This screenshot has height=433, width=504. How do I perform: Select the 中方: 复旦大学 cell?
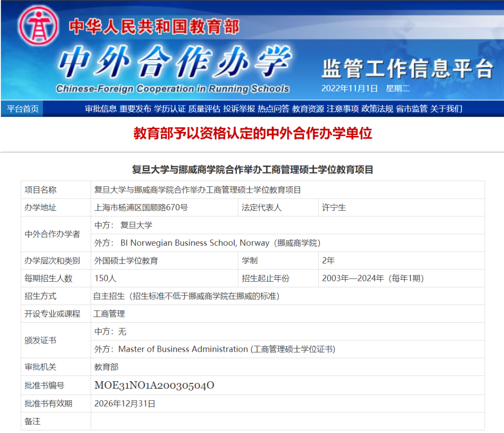tap(287, 225)
